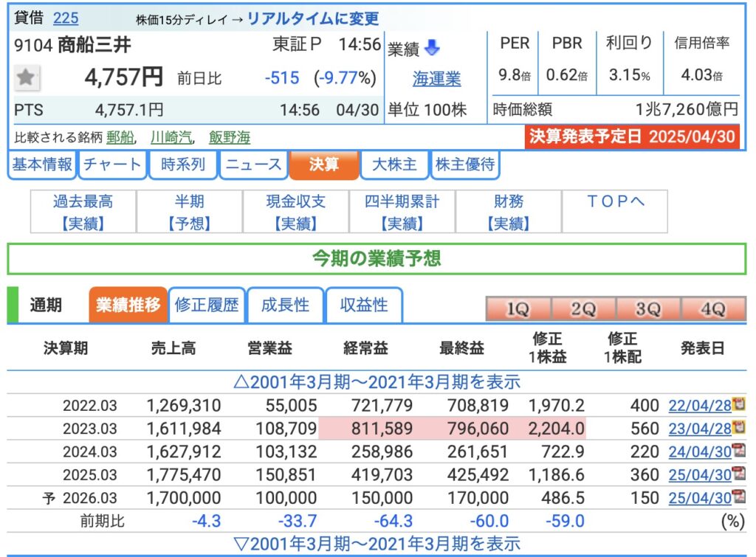The height and width of the screenshot is (557, 756).
Task: Click the highlighted 修正1株益 value 2,204.0
Action: (x=556, y=429)
